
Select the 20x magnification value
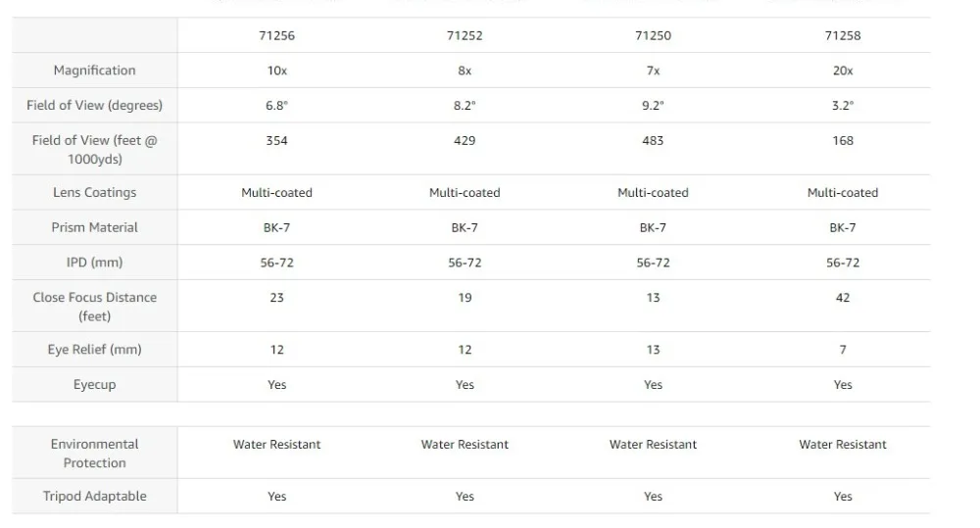843,71
